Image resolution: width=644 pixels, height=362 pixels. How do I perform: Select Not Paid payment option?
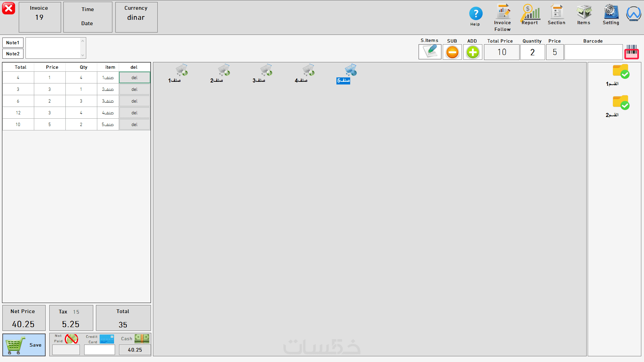(x=71, y=339)
